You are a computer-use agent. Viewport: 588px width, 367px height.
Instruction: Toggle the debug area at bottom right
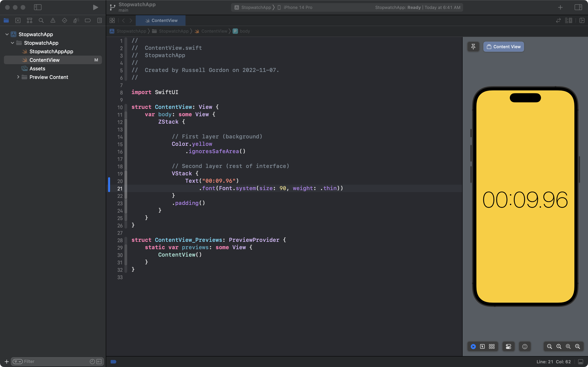point(580,362)
